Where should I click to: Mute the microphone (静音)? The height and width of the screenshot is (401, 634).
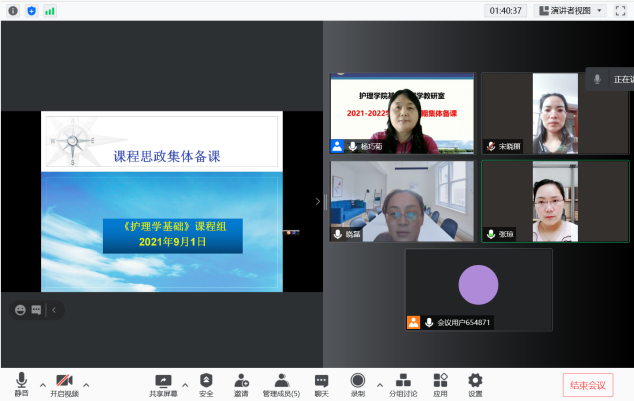(21, 383)
